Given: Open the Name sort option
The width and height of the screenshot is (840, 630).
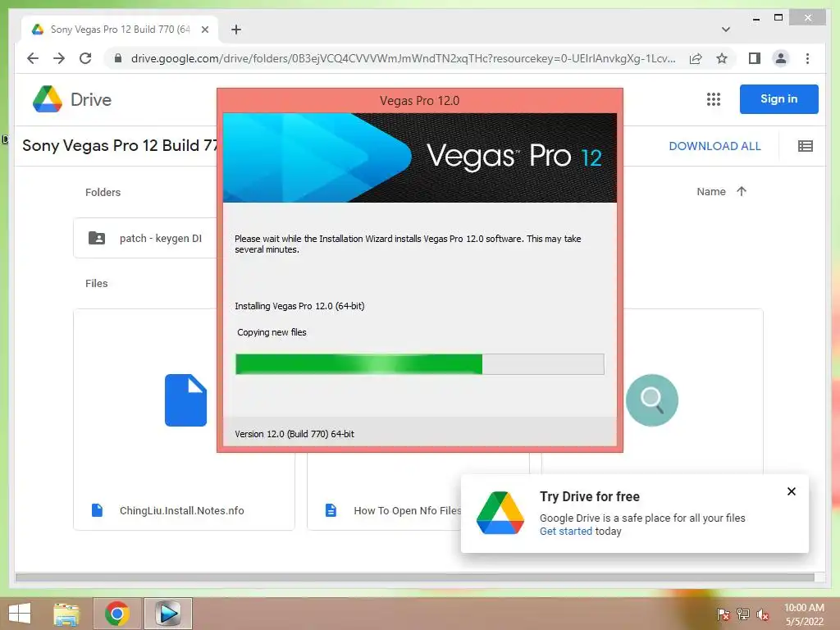Looking at the screenshot, I should (711, 192).
